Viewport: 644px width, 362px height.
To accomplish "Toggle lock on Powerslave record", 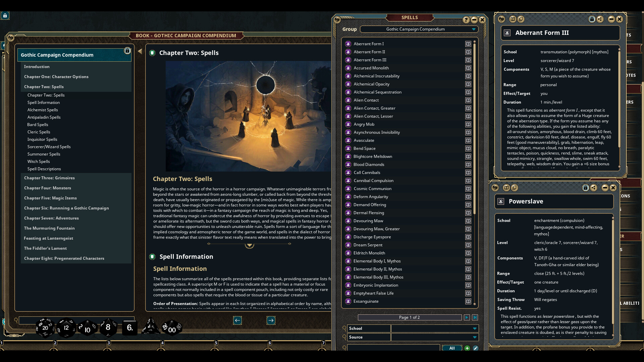I will [x=586, y=188].
